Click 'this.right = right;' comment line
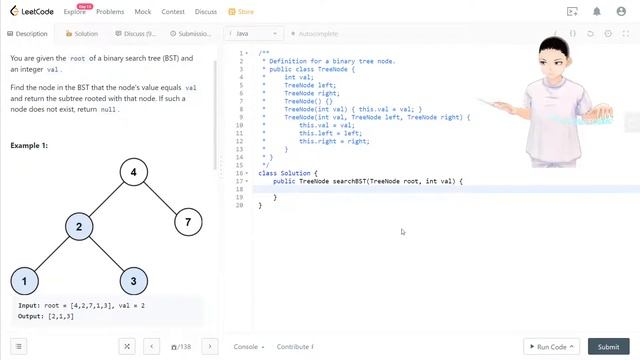640x360 pixels. click(x=334, y=141)
